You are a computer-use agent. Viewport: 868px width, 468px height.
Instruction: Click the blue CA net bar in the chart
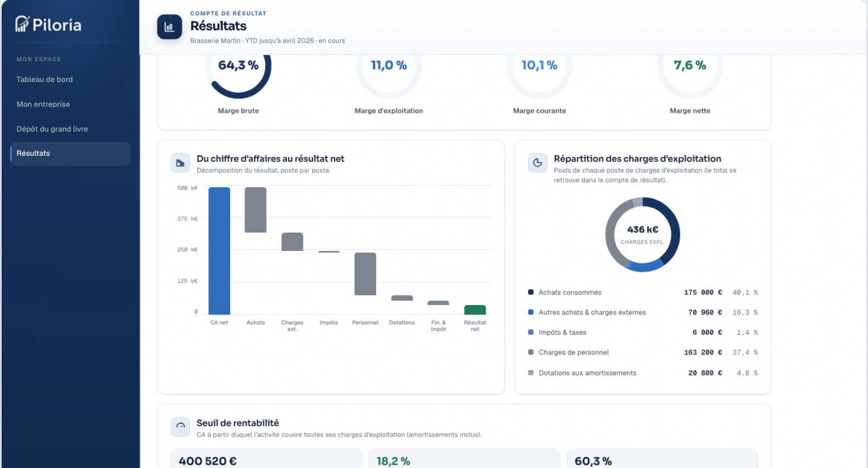coord(219,251)
